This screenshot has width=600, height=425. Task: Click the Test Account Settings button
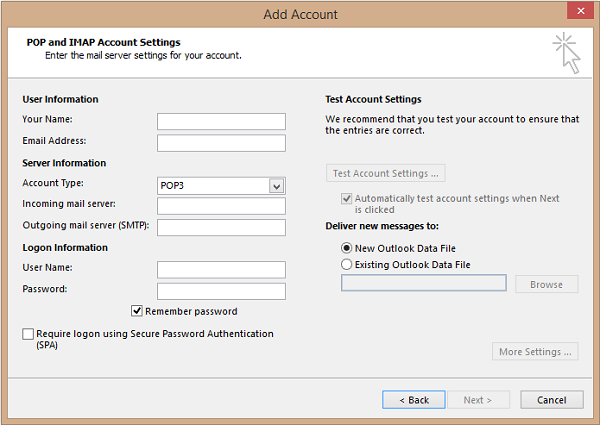pos(385,173)
